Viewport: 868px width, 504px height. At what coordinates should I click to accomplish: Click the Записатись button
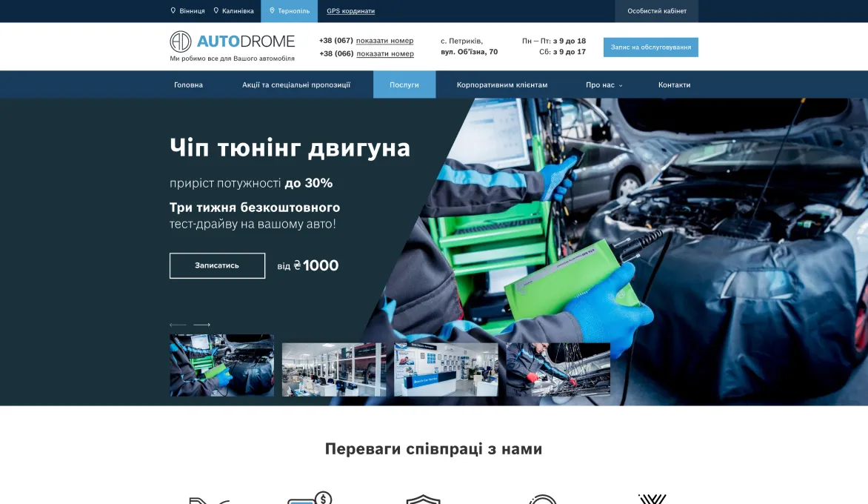pos(217,265)
